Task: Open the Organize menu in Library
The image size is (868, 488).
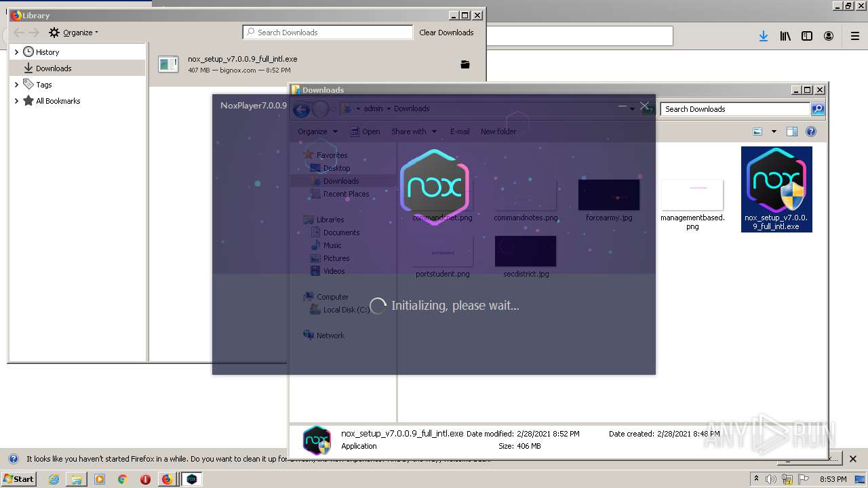Action: click(73, 33)
